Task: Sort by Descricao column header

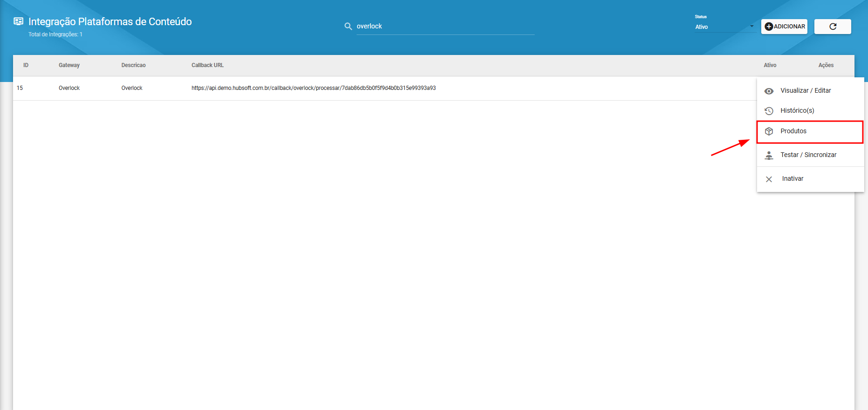Action: (133, 65)
